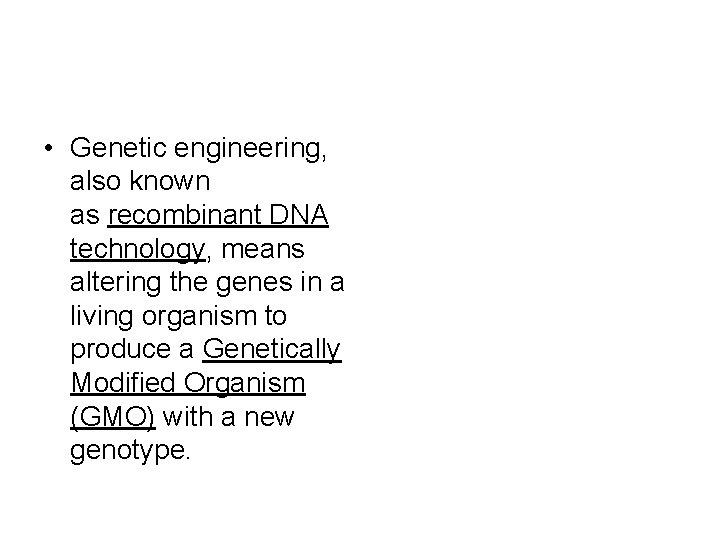Image resolution: width=720 pixels, height=540 pixels.
Task: Click the word "engineering," in first line
Action: pyautogui.click(x=250, y=150)
